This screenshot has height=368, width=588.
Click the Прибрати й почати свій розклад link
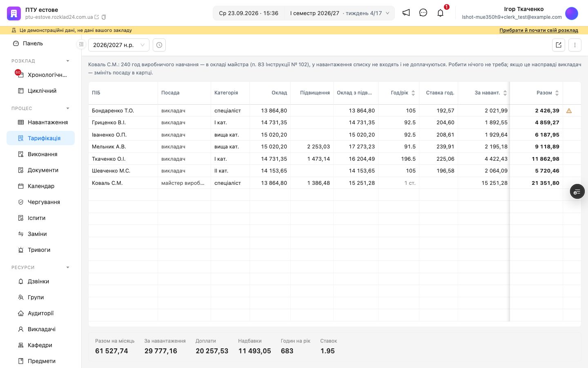(x=539, y=30)
